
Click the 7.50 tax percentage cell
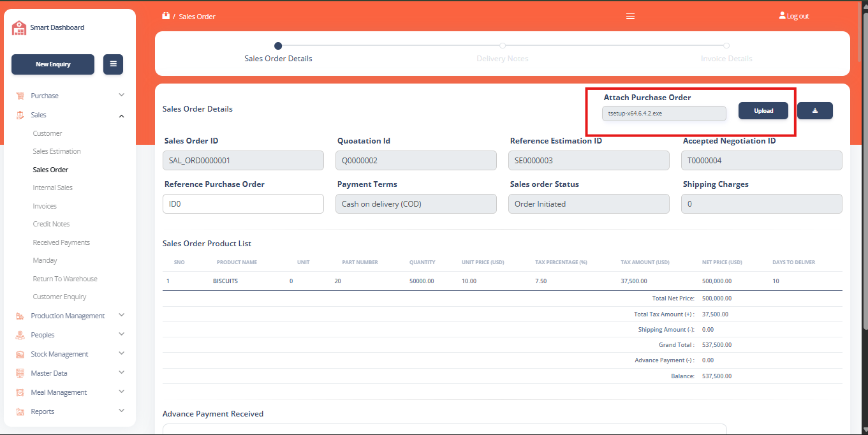coord(541,281)
